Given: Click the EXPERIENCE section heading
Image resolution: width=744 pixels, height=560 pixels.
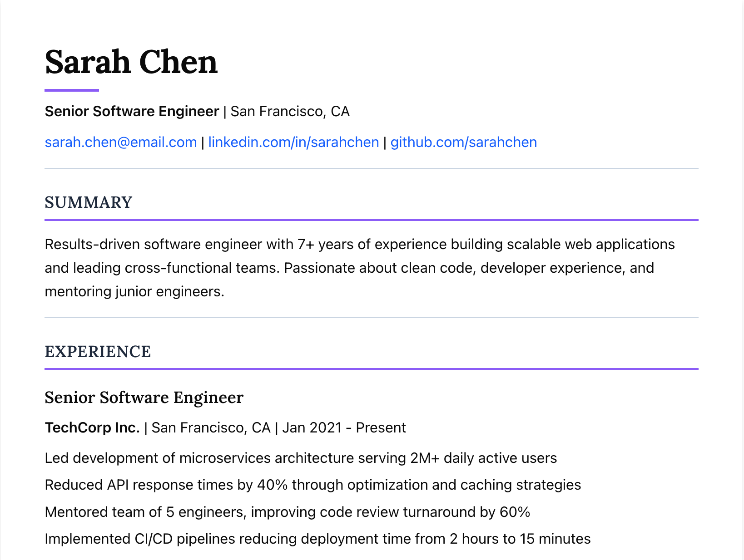Looking at the screenshot, I should click(98, 352).
